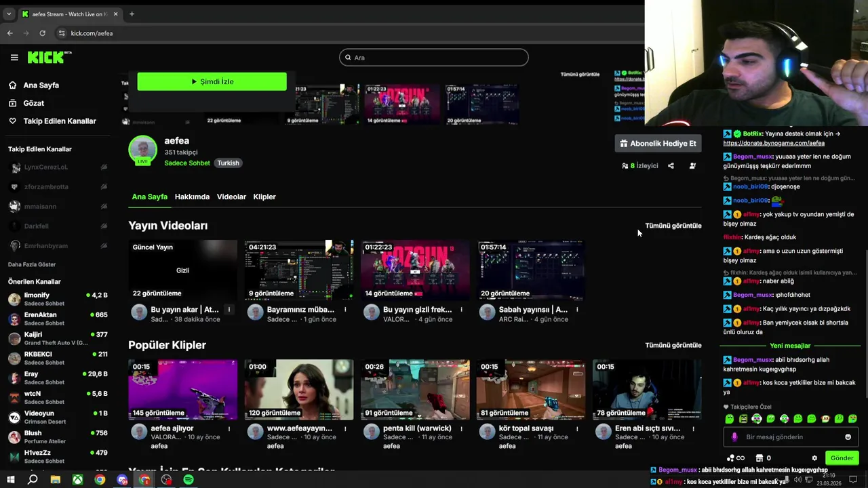Viewport: 868px width, 488px height.
Task: Jump to Yeni mesajlar in chat
Action: point(790,346)
